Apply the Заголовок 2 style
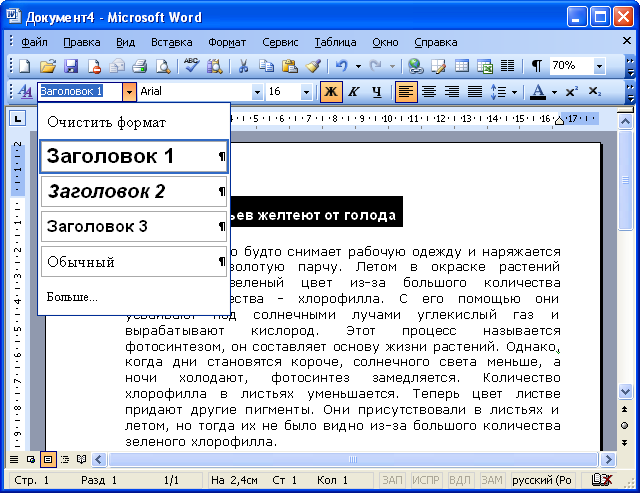Screen dimensions: 640x493 (x=134, y=191)
